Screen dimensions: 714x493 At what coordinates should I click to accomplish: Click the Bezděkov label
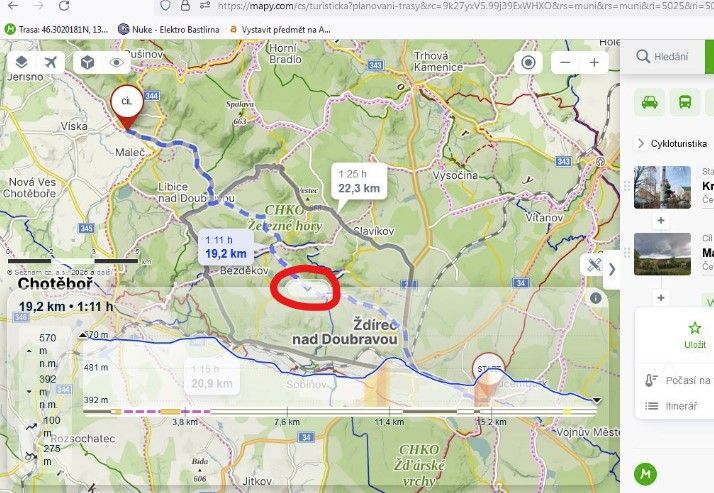(244, 271)
